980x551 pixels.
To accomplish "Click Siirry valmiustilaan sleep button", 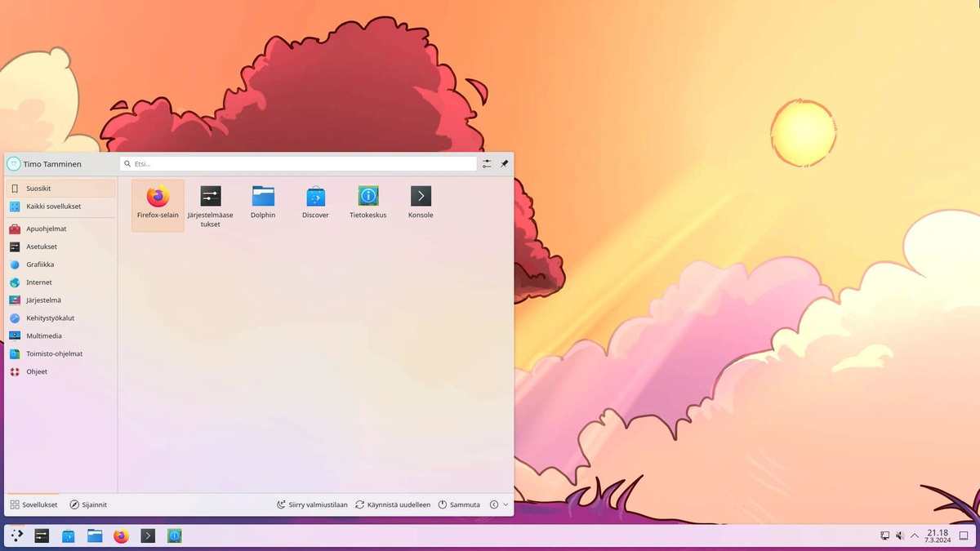I will click(x=312, y=504).
